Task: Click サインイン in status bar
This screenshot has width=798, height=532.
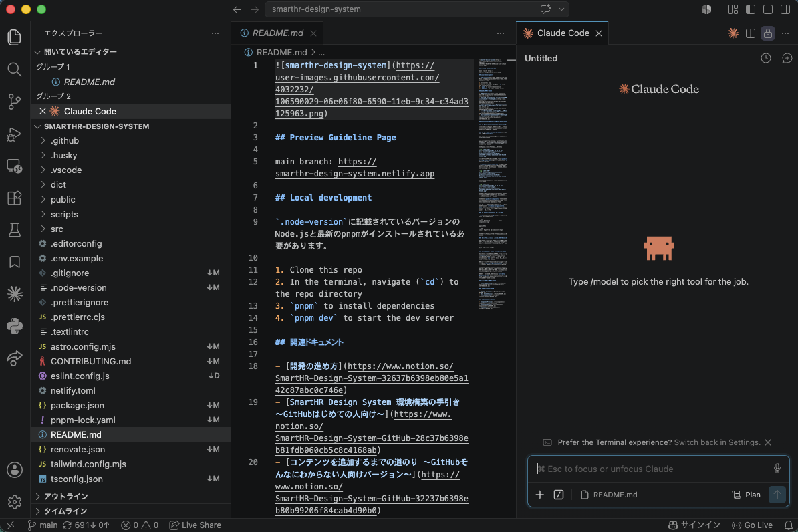Action: pyautogui.click(x=694, y=525)
